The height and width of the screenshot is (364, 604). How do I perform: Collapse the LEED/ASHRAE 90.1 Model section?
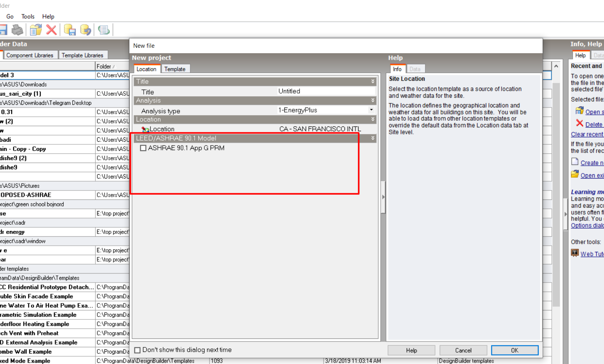[x=255, y=138]
